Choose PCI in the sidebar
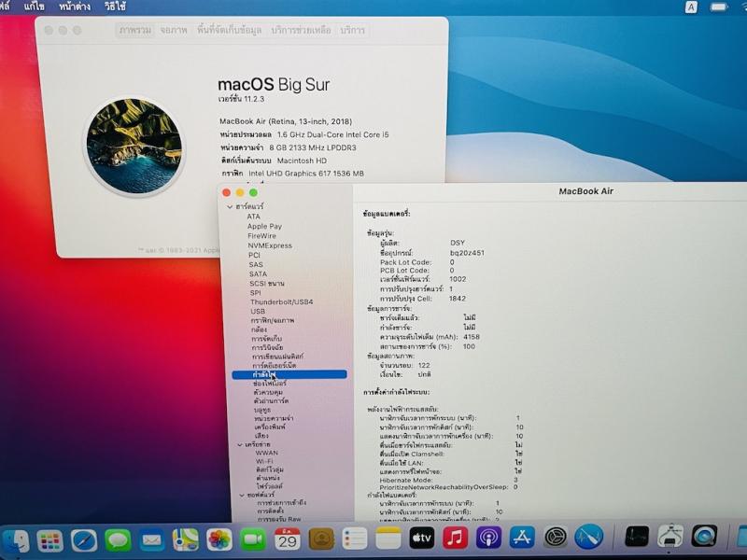747x560 pixels. coord(254,255)
